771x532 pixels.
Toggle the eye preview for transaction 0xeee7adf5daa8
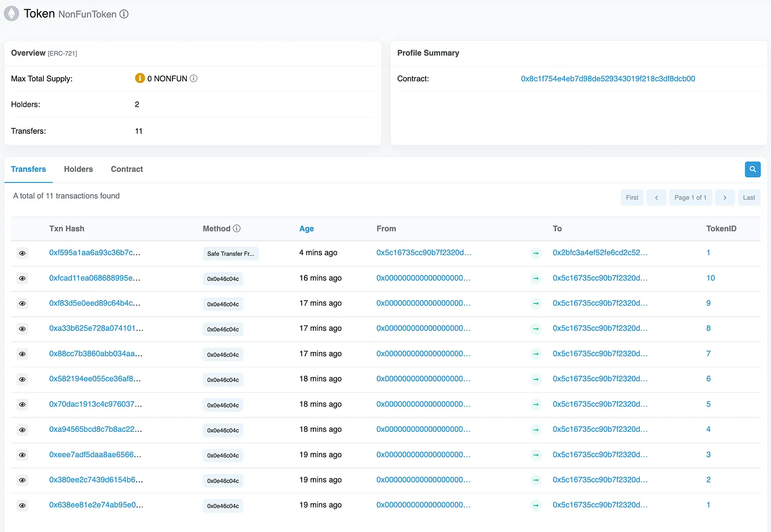[22, 455]
